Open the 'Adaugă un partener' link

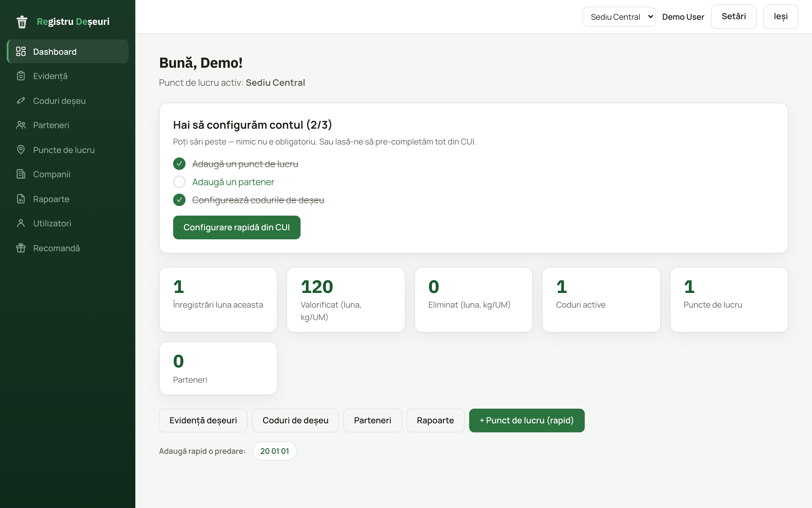(233, 182)
